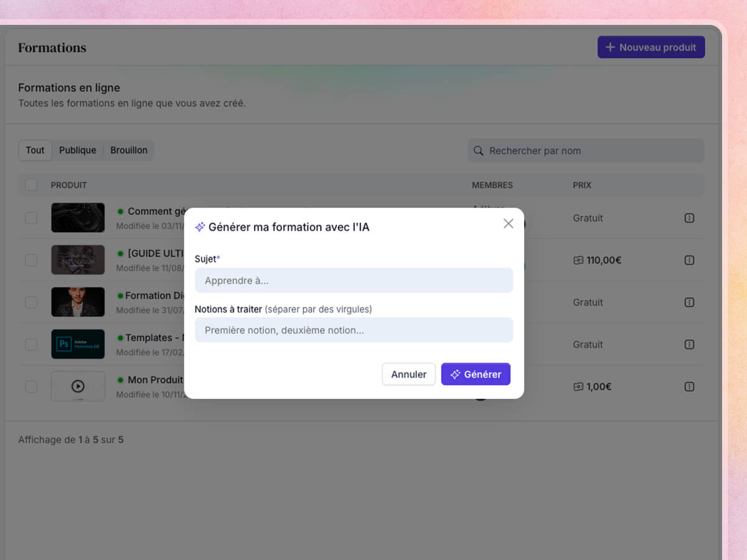Click the Sujet input field
The image size is (747, 560).
(x=354, y=281)
